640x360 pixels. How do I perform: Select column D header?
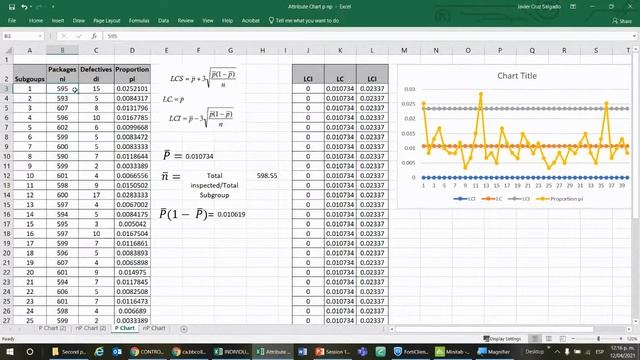[132, 50]
